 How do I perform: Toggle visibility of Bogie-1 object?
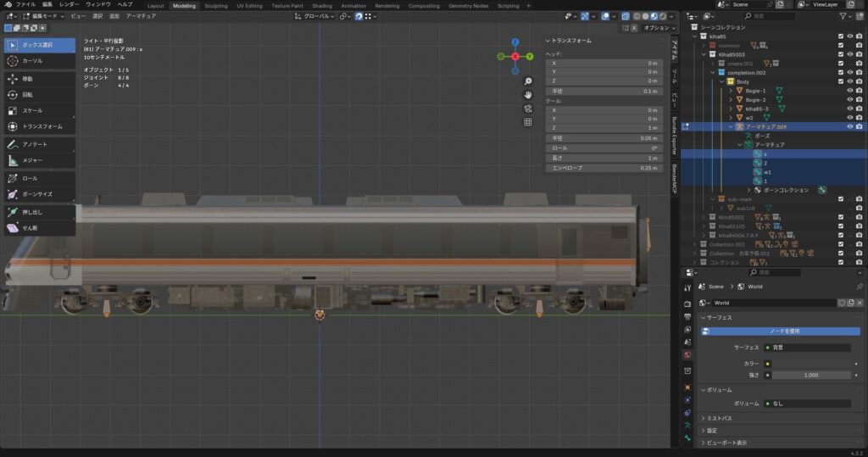pyautogui.click(x=849, y=91)
